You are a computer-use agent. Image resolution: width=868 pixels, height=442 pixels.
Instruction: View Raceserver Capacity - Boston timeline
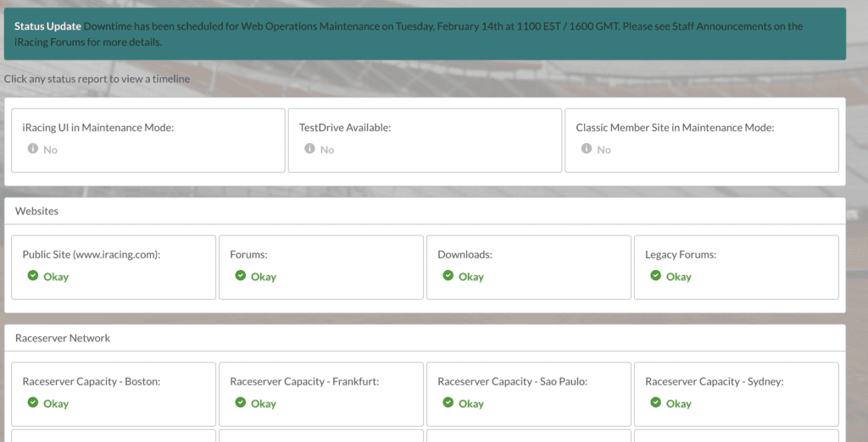point(114,395)
